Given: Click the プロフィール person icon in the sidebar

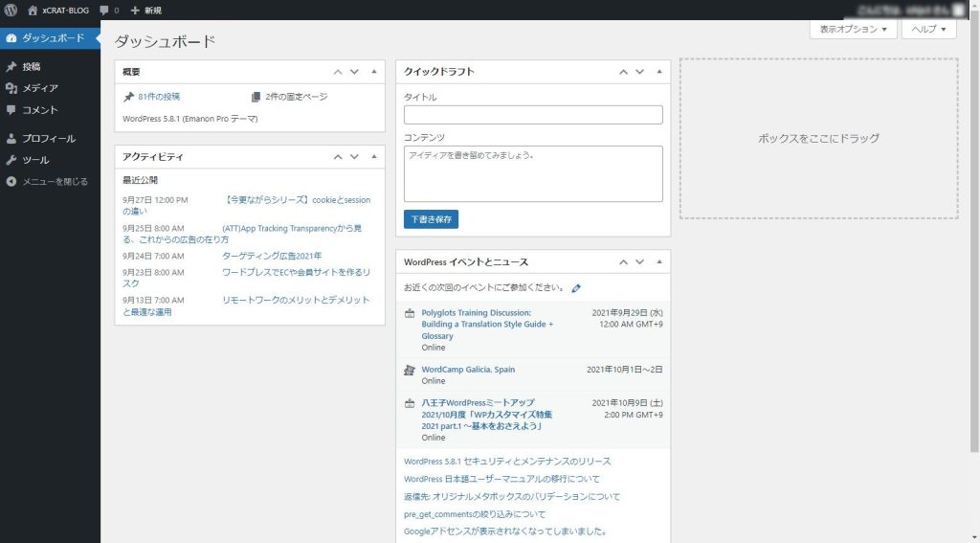Looking at the screenshot, I should 11,138.
